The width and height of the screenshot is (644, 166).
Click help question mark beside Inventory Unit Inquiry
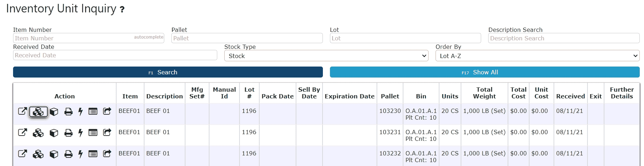[x=122, y=10]
